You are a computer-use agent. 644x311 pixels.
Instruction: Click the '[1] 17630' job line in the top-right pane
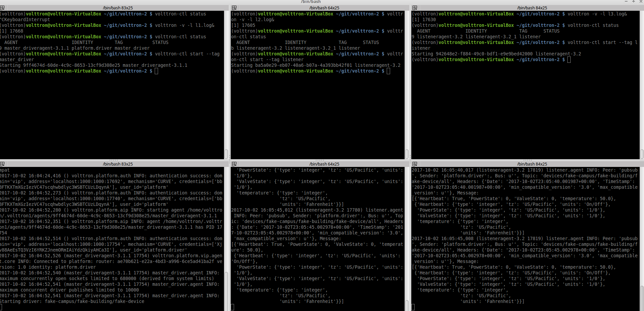(x=424, y=19)
